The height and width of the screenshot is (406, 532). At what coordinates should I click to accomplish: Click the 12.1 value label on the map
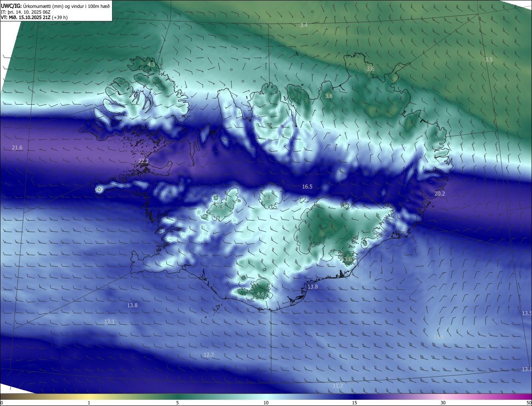pos(109,322)
